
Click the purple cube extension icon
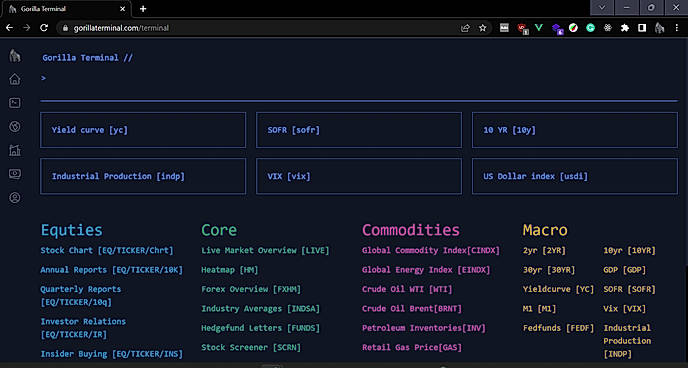557,29
